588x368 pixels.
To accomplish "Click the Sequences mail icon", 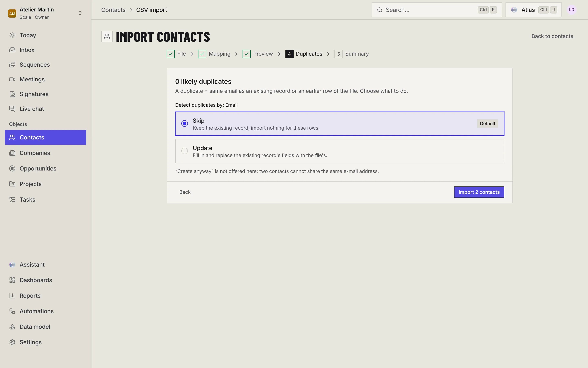I will point(12,65).
